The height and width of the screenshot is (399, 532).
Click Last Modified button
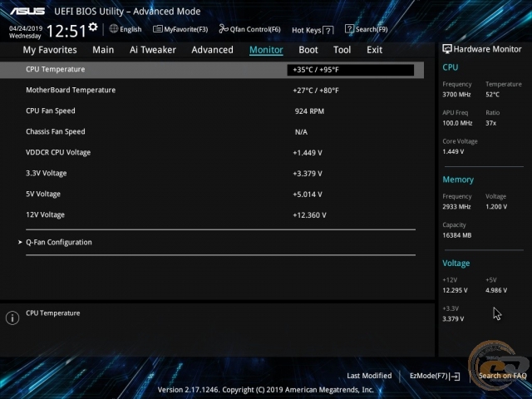pos(369,376)
